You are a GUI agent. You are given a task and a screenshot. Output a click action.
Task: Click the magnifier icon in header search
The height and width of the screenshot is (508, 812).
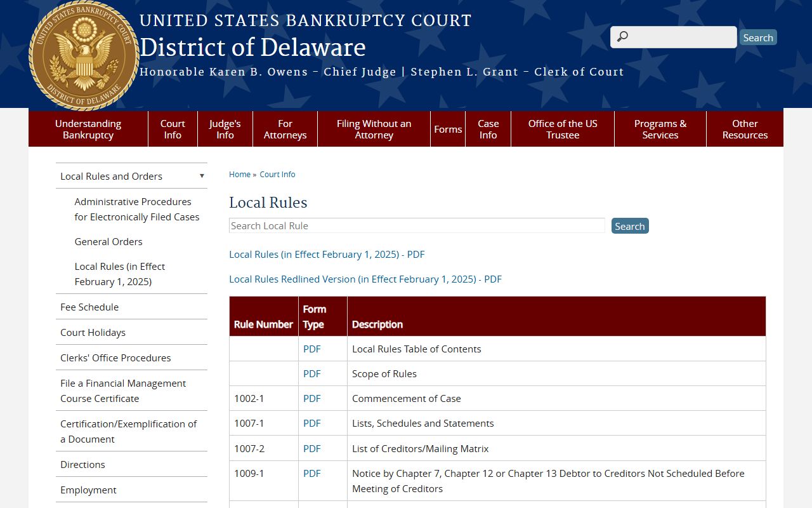click(x=622, y=37)
